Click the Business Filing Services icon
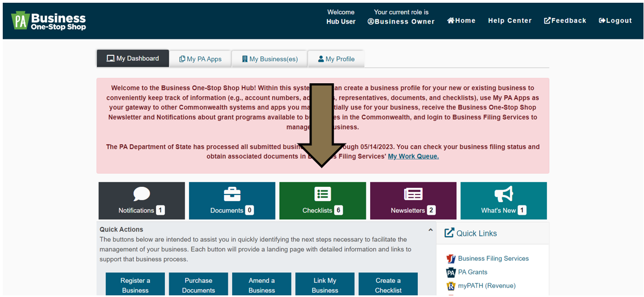 (x=451, y=259)
